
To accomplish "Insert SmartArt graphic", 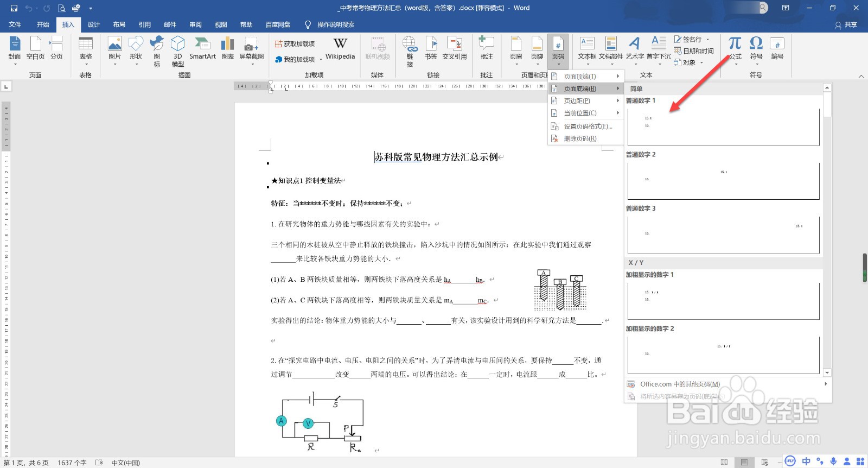I will point(202,49).
